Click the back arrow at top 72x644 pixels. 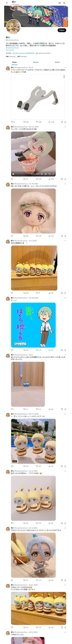pos(7,3)
